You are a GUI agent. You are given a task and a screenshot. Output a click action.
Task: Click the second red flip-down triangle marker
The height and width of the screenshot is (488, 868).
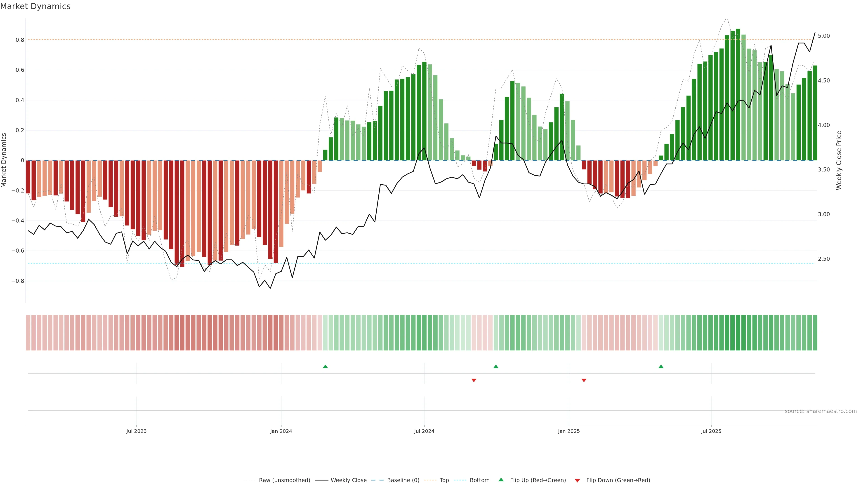pos(584,380)
